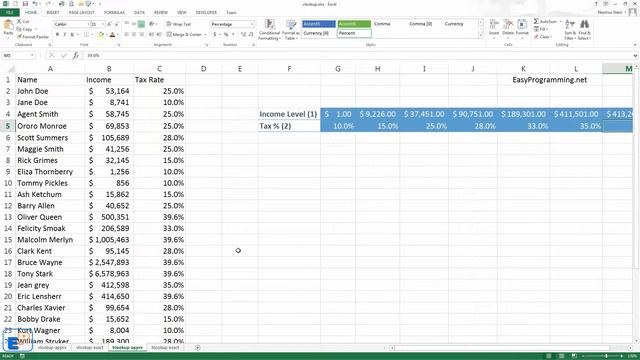Click the Copy icon in Clipboard group
The height and width of the screenshot is (360, 640).
(x=19, y=29)
